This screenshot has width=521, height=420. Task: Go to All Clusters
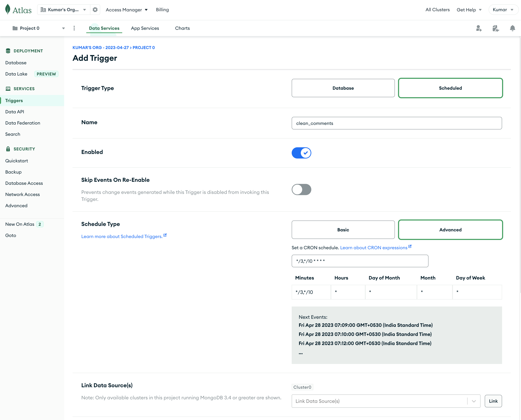(437, 10)
